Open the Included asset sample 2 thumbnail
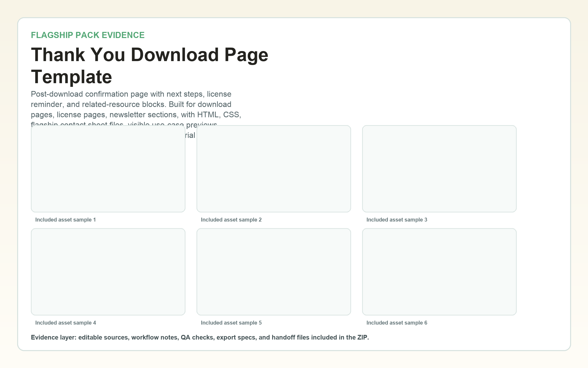This screenshot has width=588, height=368. [274, 169]
